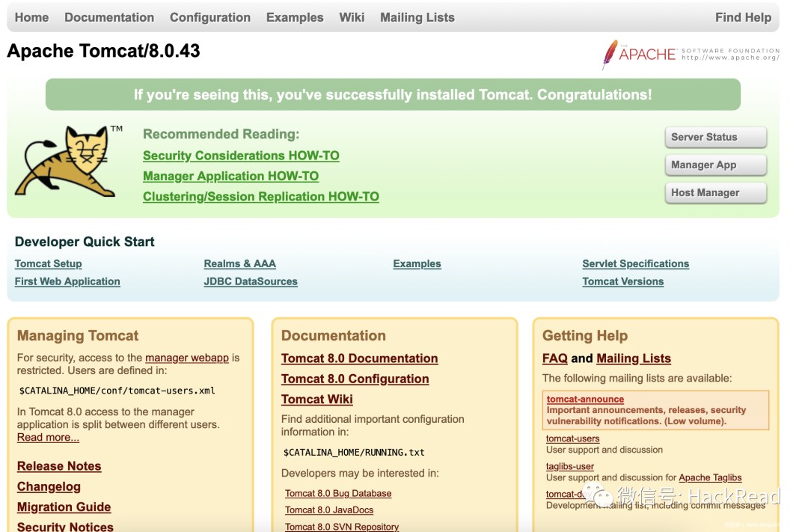Open Configuration in top navigation
This screenshot has height=532, width=808.
[x=210, y=17]
